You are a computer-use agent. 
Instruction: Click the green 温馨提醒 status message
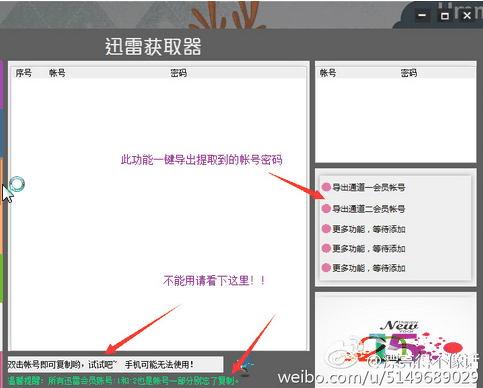pos(123,380)
